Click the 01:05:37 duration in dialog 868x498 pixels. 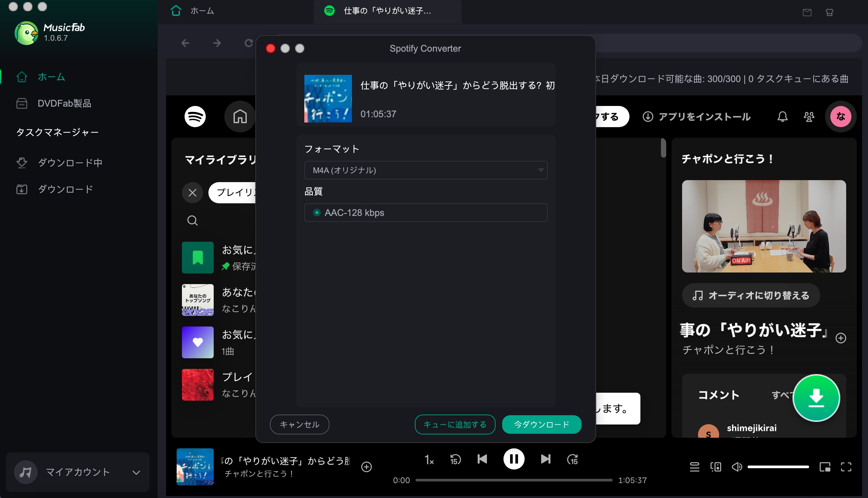click(378, 114)
